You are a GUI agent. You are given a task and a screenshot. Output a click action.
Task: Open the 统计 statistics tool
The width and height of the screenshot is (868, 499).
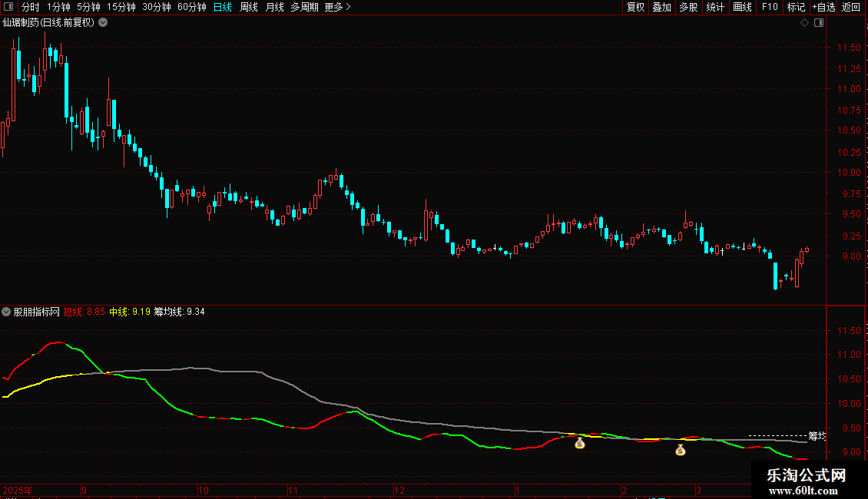point(715,7)
